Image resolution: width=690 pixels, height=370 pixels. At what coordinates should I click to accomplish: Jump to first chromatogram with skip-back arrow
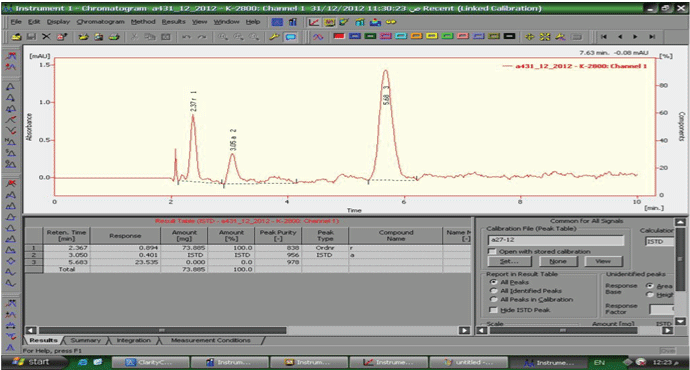[604, 37]
